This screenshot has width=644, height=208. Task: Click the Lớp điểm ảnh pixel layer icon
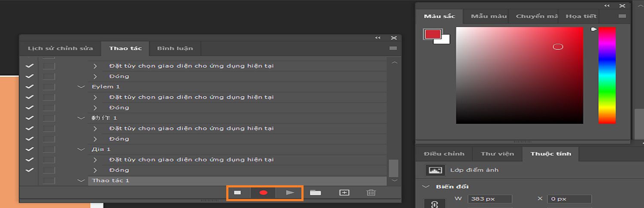pyautogui.click(x=435, y=170)
